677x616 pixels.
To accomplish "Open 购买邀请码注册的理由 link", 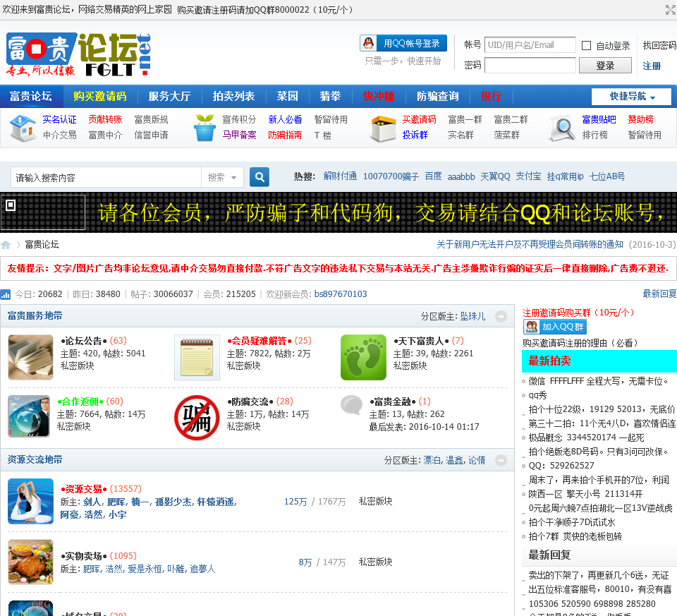I will point(580,343).
